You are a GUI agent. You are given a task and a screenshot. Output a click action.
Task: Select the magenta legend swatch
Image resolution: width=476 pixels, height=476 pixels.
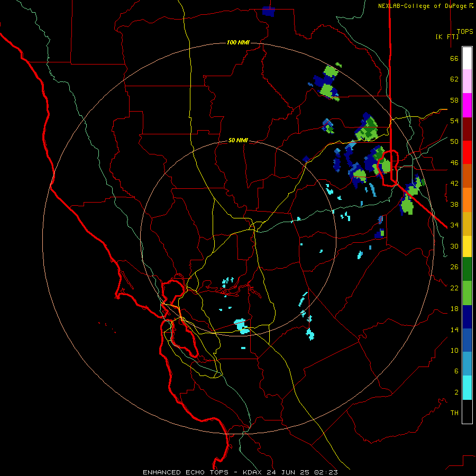coord(467,105)
